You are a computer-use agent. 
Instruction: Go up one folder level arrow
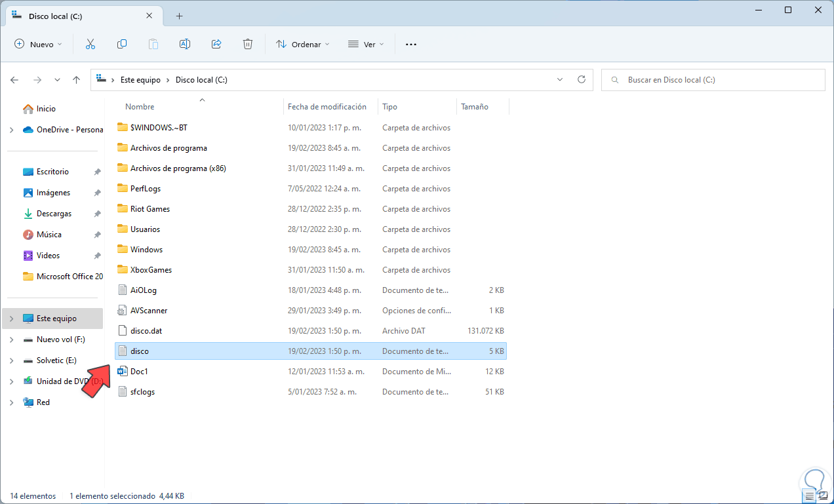[x=76, y=80]
